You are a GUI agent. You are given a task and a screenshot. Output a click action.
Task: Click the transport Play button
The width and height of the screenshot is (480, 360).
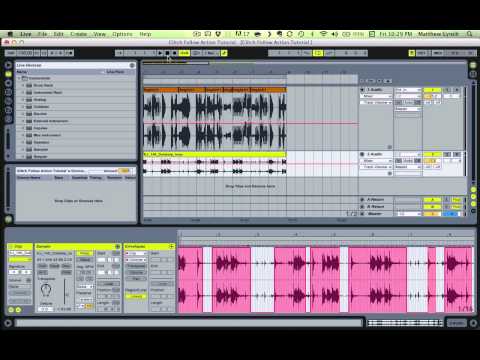(x=160, y=53)
